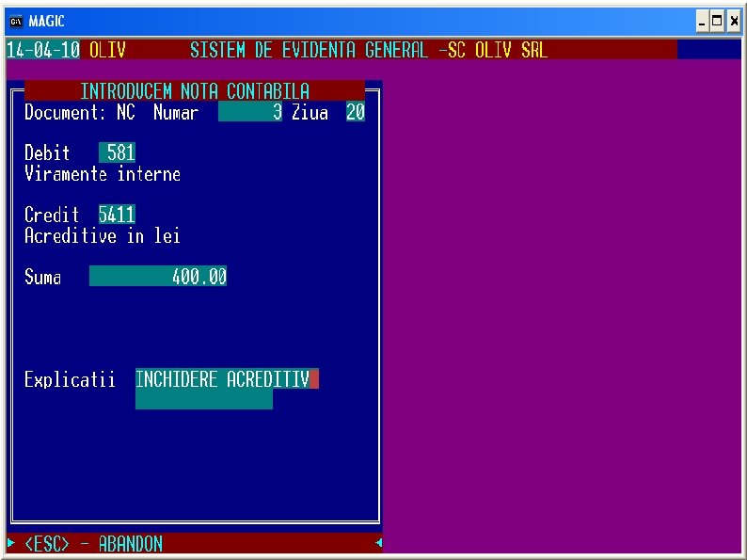
Task: Click the Credit label
Action: (52, 215)
